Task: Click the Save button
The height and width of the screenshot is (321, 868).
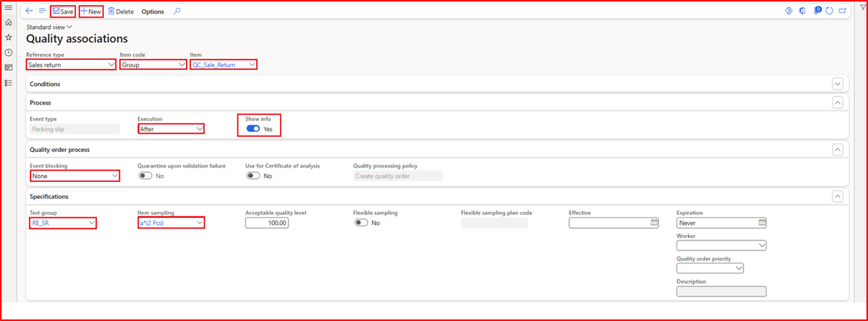Action: pos(63,12)
